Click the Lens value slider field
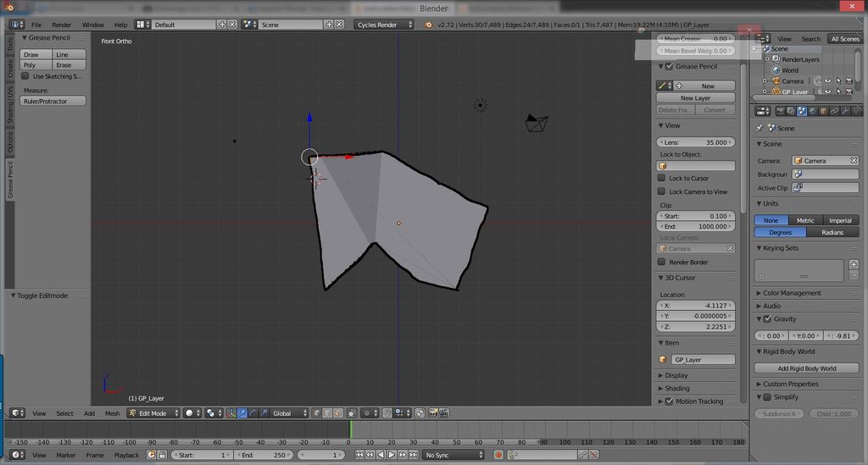Image resolution: width=868 pixels, height=465 pixels. [x=695, y=142]
